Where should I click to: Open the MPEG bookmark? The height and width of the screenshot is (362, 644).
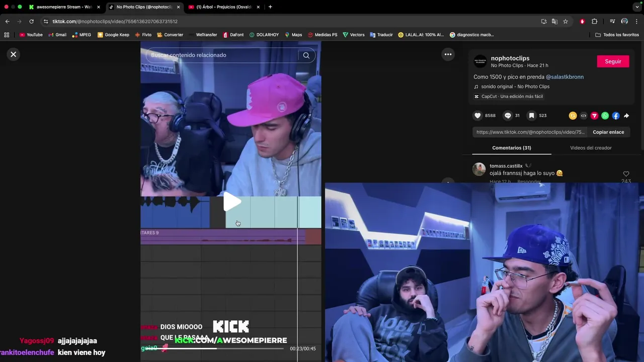click(82, 35)
